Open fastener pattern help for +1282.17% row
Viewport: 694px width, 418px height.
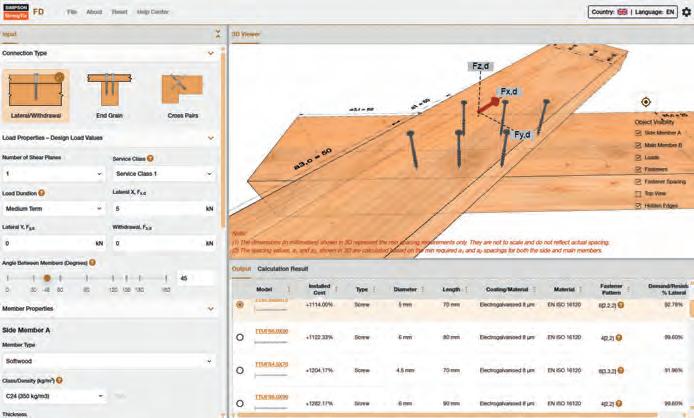click(x=618, y=403)
